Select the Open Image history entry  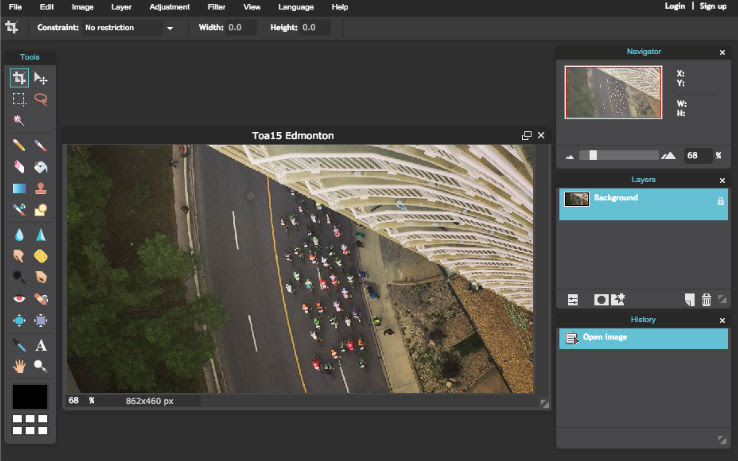(643, 338)
